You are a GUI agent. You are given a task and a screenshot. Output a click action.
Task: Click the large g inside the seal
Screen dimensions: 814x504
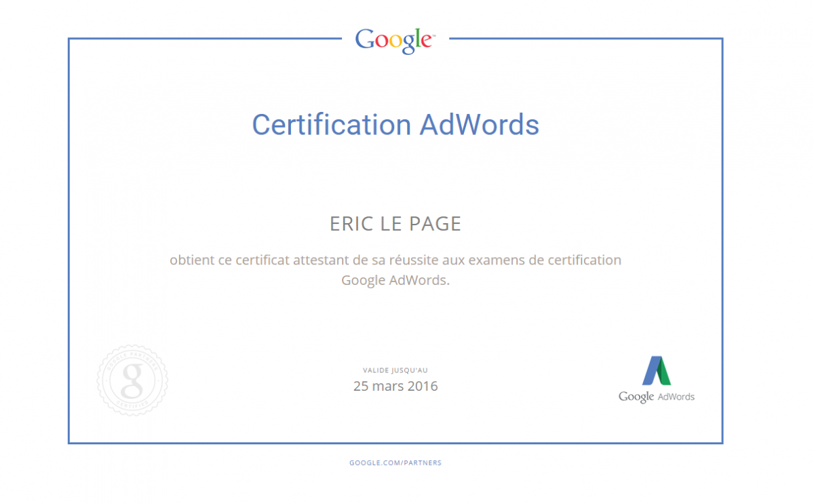[132, 381]
